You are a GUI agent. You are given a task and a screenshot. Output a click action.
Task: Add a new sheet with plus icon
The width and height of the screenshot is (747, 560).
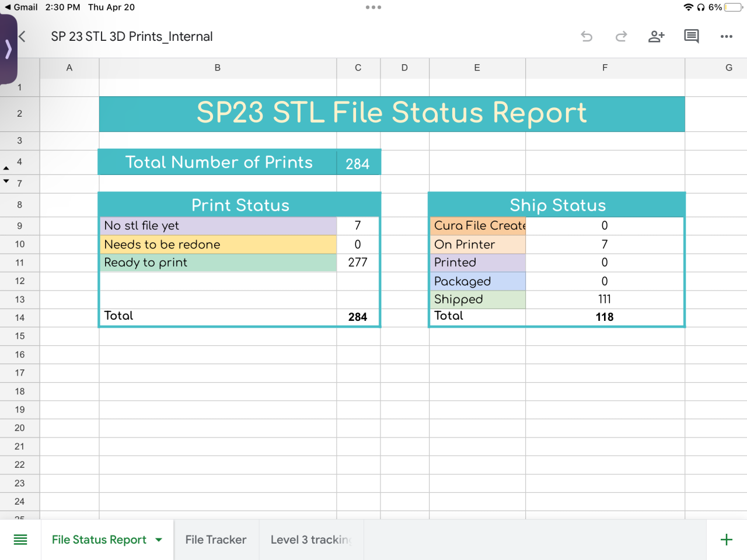click(x=727, y=540)
